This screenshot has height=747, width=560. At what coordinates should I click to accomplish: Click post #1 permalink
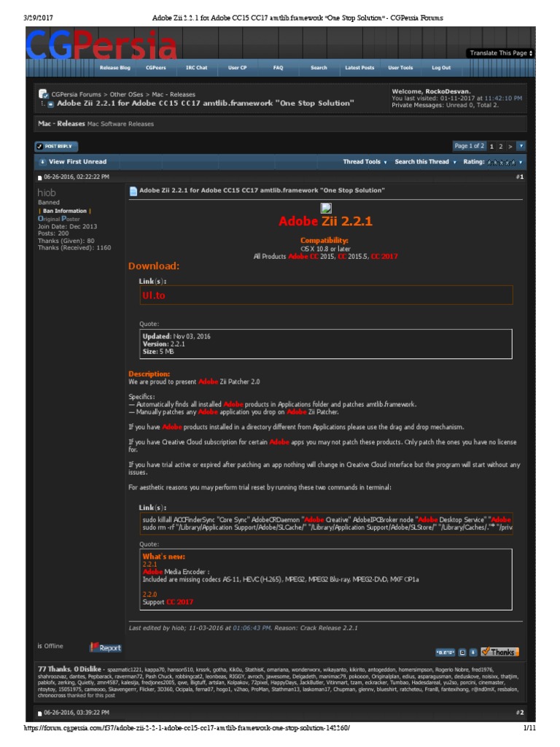(x=519, y=177)
